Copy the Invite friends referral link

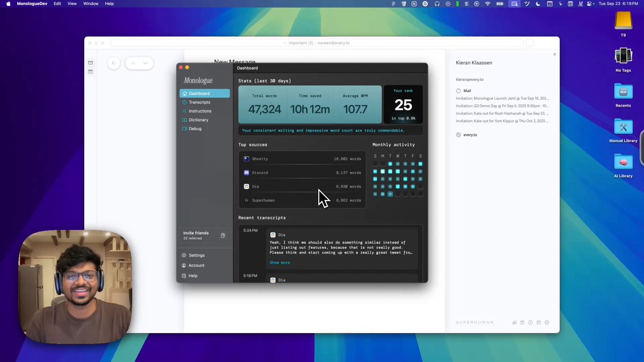(223, 235)
